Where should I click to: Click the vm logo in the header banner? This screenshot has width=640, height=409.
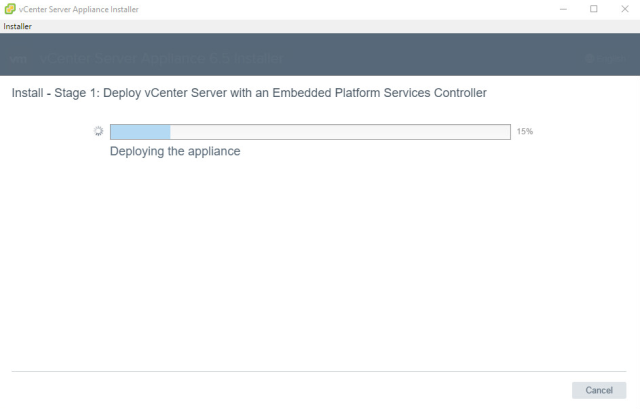18,59
